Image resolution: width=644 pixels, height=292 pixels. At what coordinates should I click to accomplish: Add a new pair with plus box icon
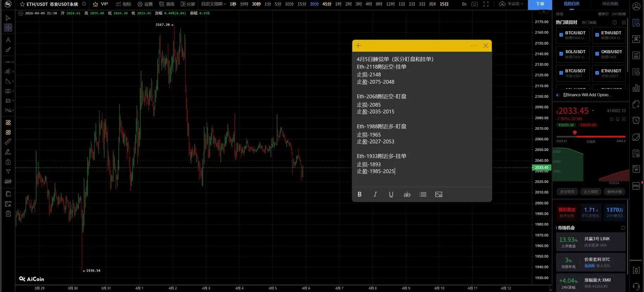tap(624, 22)
